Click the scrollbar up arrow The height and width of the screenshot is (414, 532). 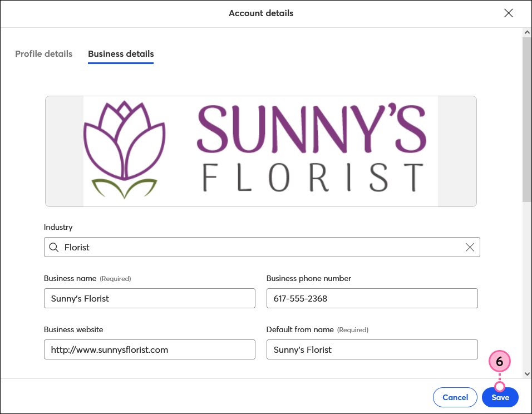527,33
